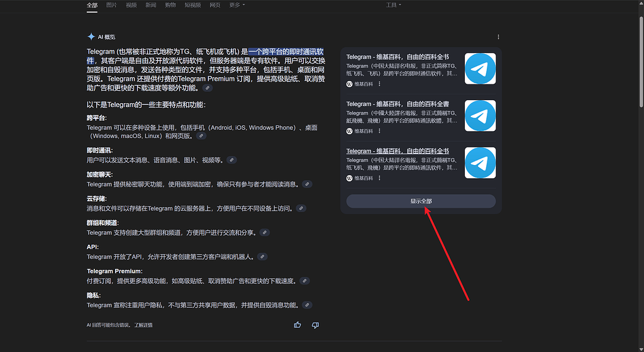
Task: Go to the 购物 tab
Action: 170,5
